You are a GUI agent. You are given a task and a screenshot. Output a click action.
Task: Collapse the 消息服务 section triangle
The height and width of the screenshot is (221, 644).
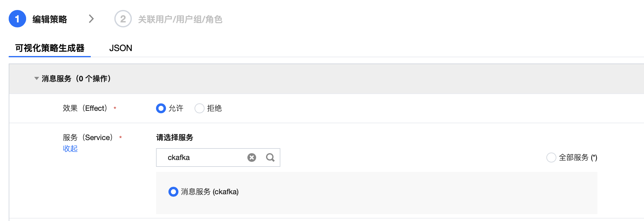coord(37,78)
